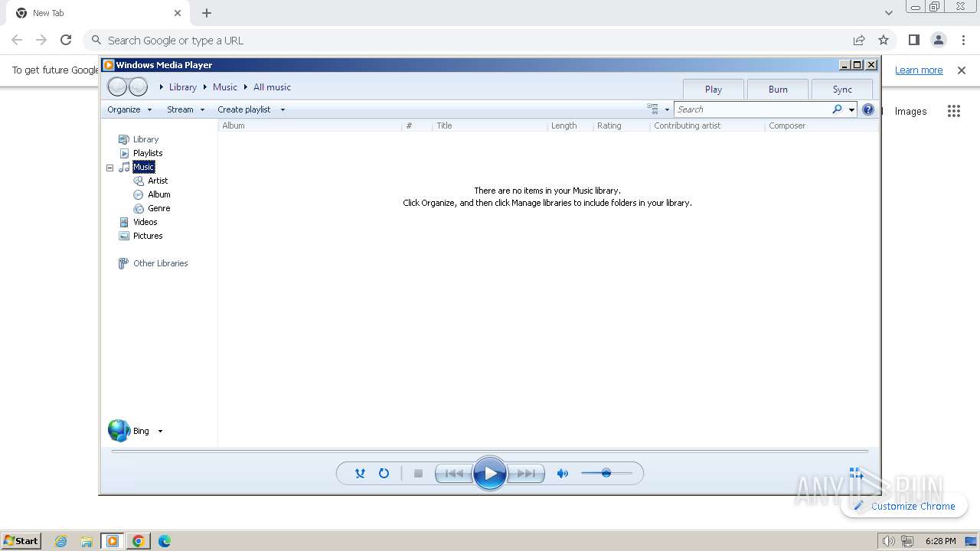Select Videos in navigation tree
Viewport: 980px width, 551px height.
pyautogui.click(x=145, y=222)
